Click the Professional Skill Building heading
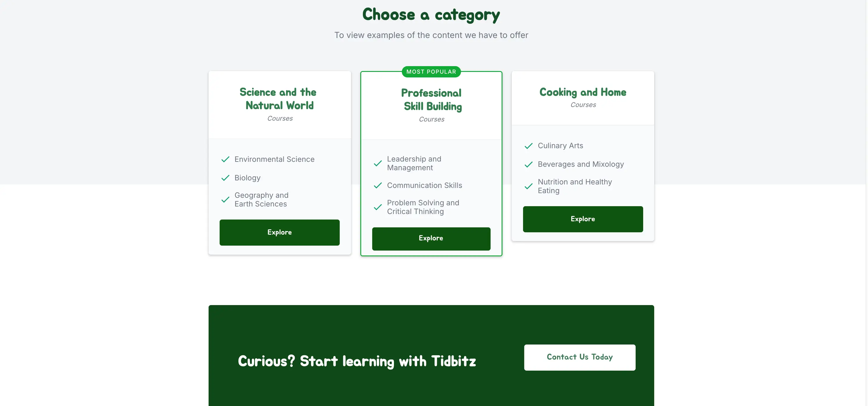 432,100
